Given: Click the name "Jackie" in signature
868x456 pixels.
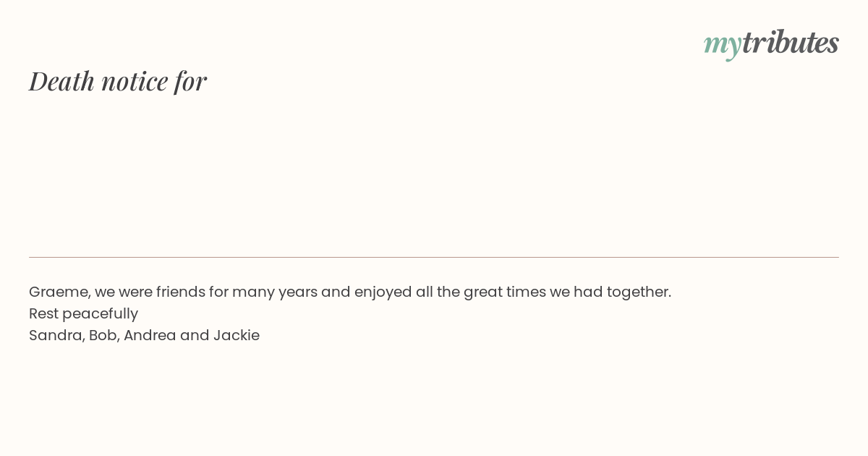Looking at the screenshot, I should pyautogui.click(x=237, y=335).
